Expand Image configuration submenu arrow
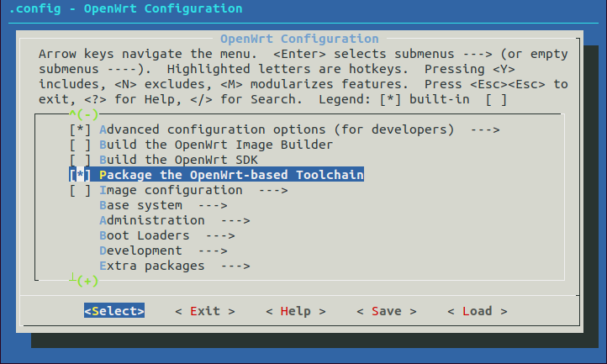 pyautogui.click(x=273, y=190)
